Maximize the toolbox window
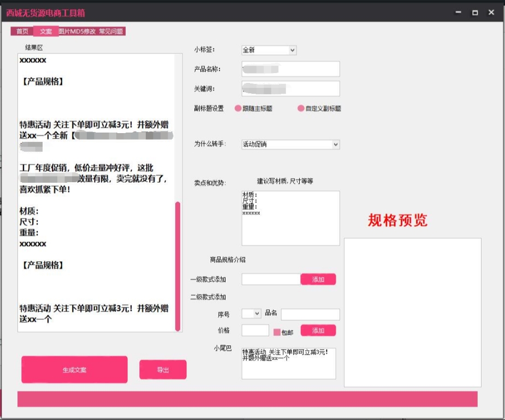The width and height of the screenshot is (505, 420). pyautogui.click(x=475, y=13)
